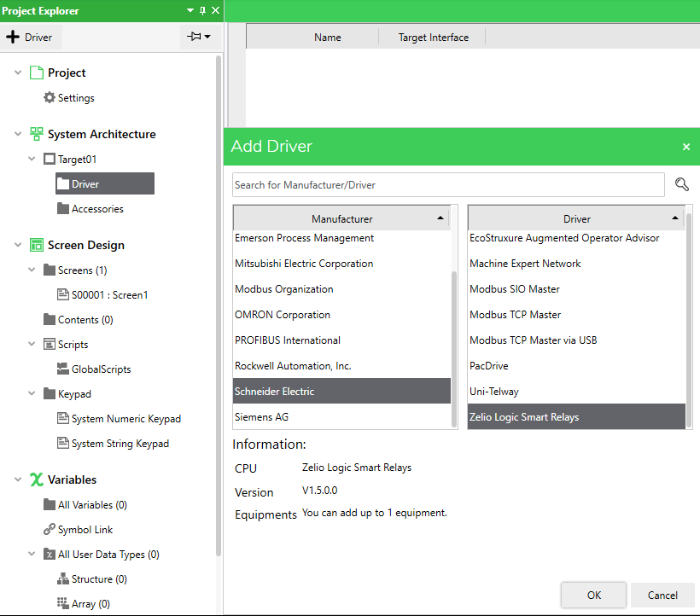Select OMRON Corporation manufacturer

click(342, 315)
